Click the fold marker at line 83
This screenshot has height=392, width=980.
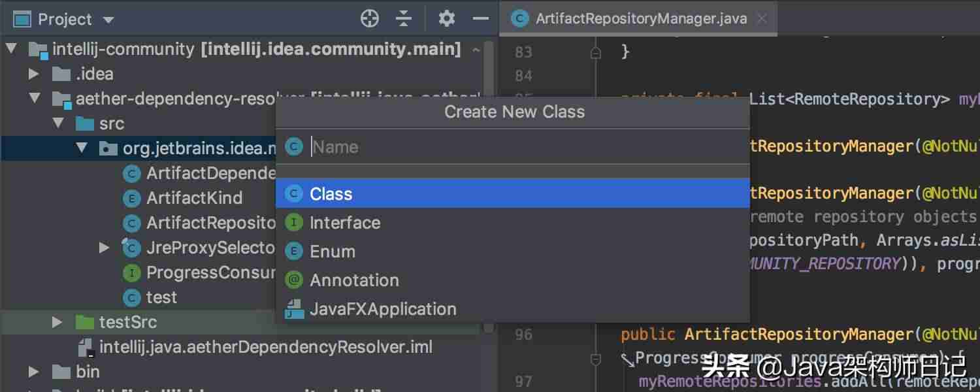[596, 53]
